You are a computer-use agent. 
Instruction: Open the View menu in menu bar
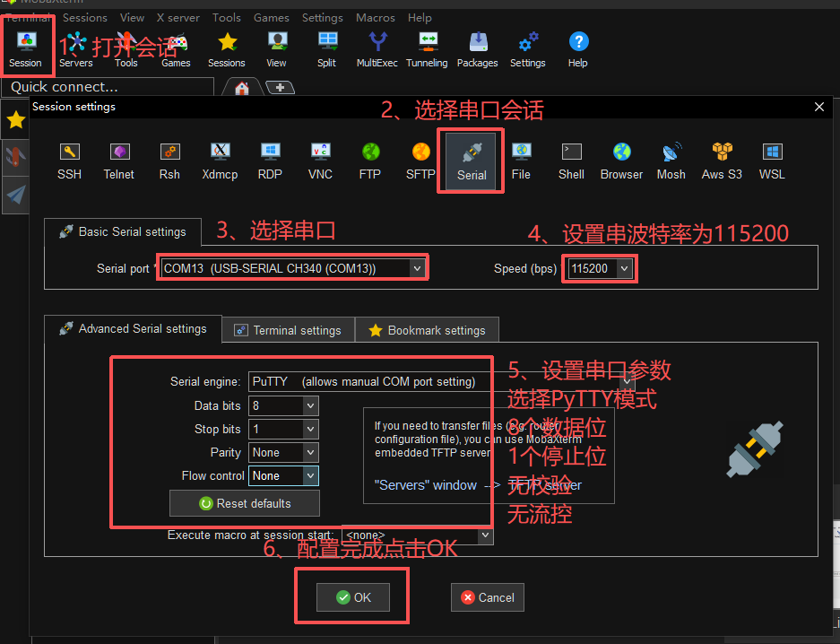(132, 18)
